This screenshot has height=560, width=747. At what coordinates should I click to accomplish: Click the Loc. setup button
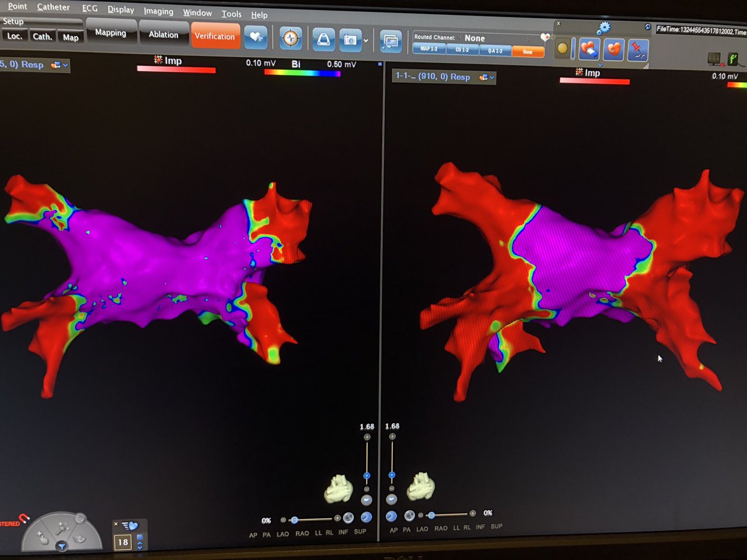(x=15, y=36)
